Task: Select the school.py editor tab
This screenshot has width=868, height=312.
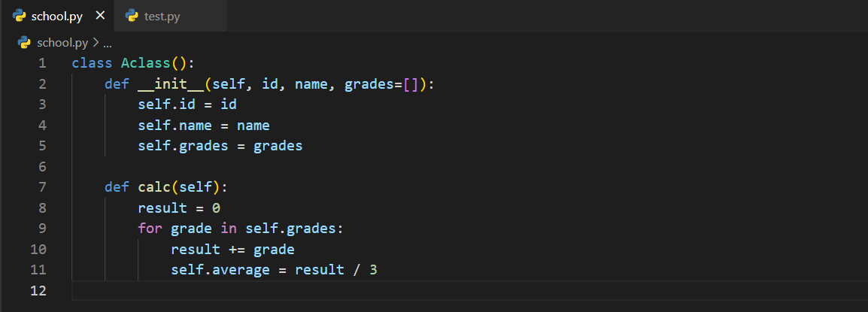Action: pos(57,16)
